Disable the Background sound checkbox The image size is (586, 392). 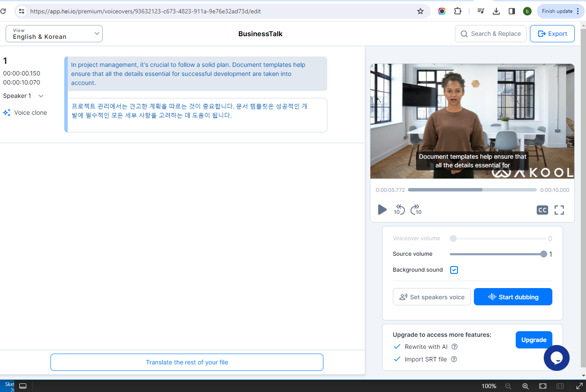(x=454, y=270)
